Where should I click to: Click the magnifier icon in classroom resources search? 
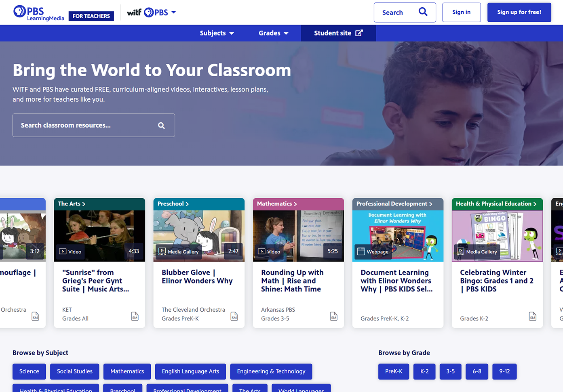click(x=161, y=126)
